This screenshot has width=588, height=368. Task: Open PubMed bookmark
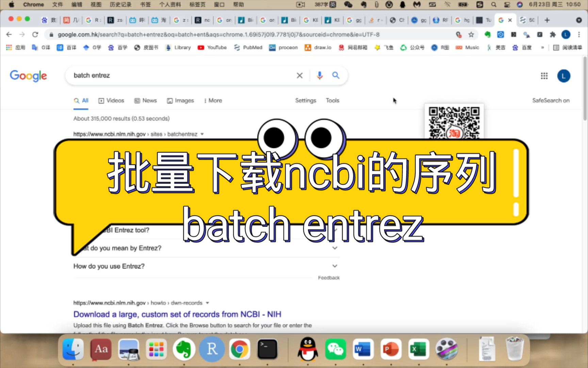click(x=248, y=47)
